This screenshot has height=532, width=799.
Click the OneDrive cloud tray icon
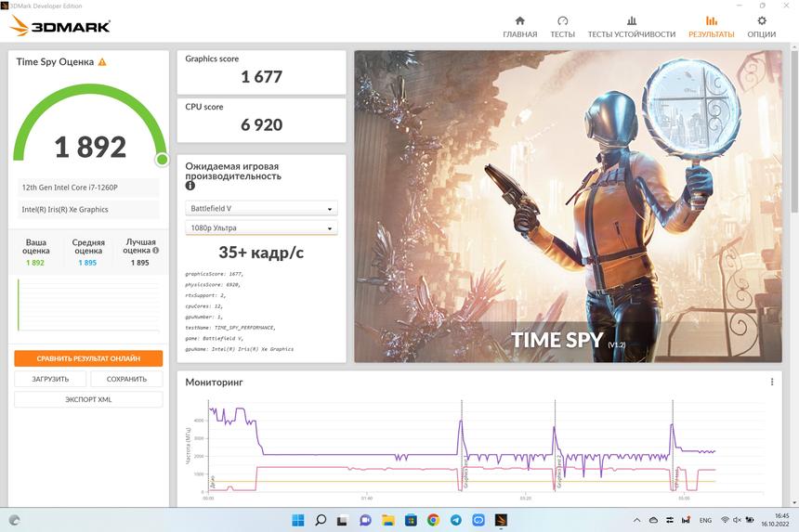coord(653,520)
